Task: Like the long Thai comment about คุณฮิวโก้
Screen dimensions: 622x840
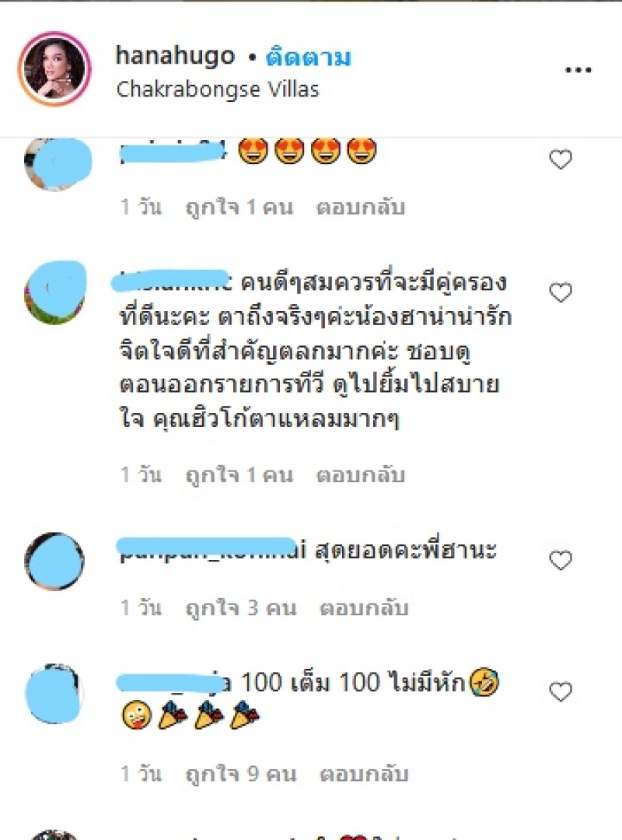Action: [561, 292]
